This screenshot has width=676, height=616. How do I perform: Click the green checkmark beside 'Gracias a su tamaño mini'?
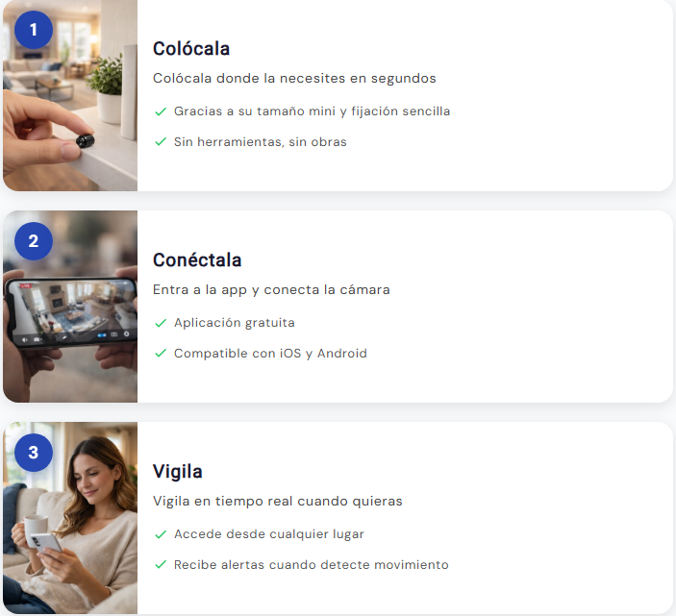tap(161, 111)
